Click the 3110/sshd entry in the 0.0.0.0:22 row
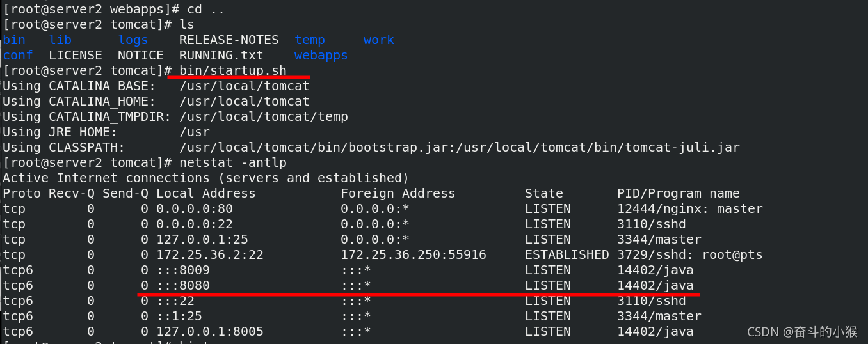 pos(652,224)
